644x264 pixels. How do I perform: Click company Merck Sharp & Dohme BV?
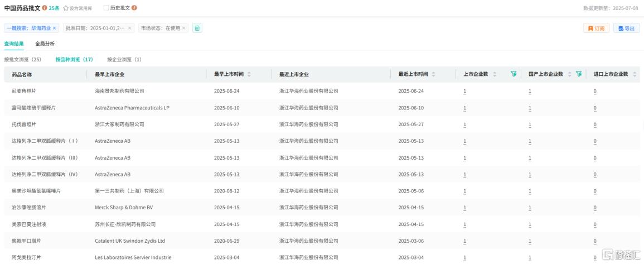coord(124,208)
